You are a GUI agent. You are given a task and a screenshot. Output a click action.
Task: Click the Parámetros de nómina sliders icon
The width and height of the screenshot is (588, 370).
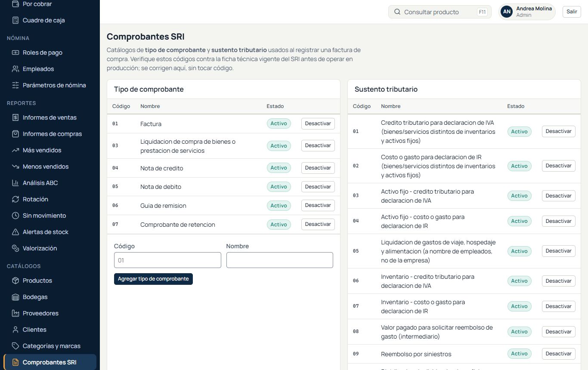pyautogui.click(x=15, y=85)
